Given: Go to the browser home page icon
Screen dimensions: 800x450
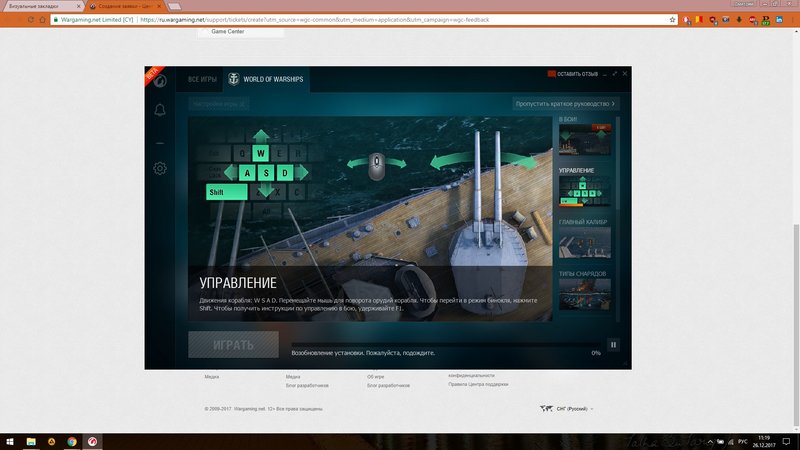Looking at the screenshot, I should [x=42, y=20].
